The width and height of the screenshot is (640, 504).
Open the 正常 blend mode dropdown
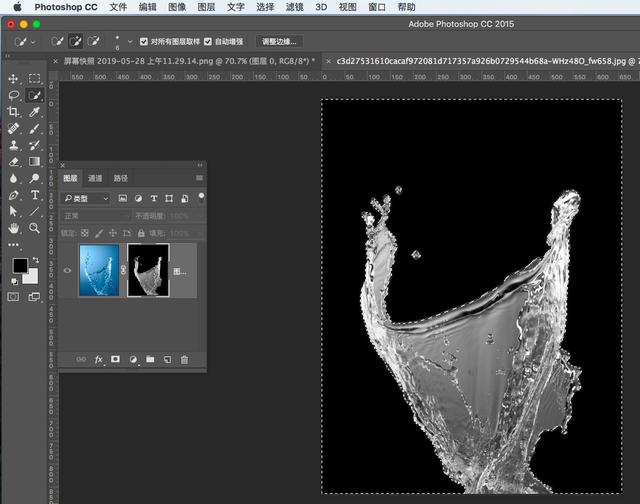(x=96, y=215)
